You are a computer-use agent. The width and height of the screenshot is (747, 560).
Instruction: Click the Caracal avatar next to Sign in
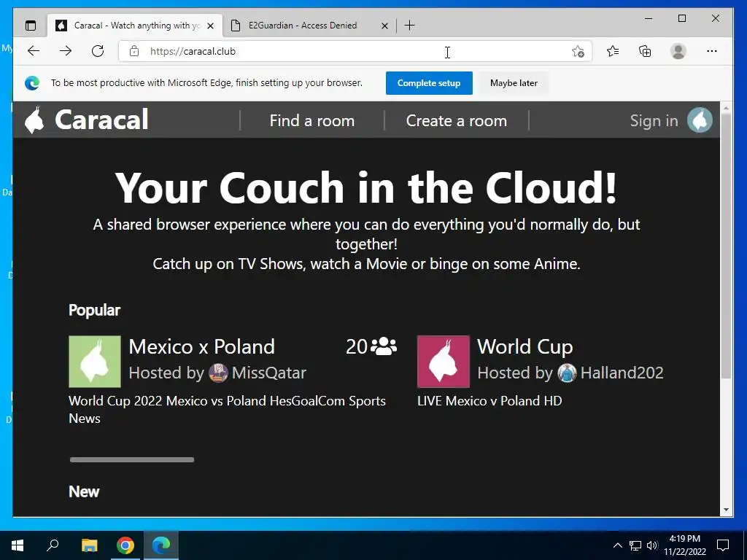tap(700, 120)
